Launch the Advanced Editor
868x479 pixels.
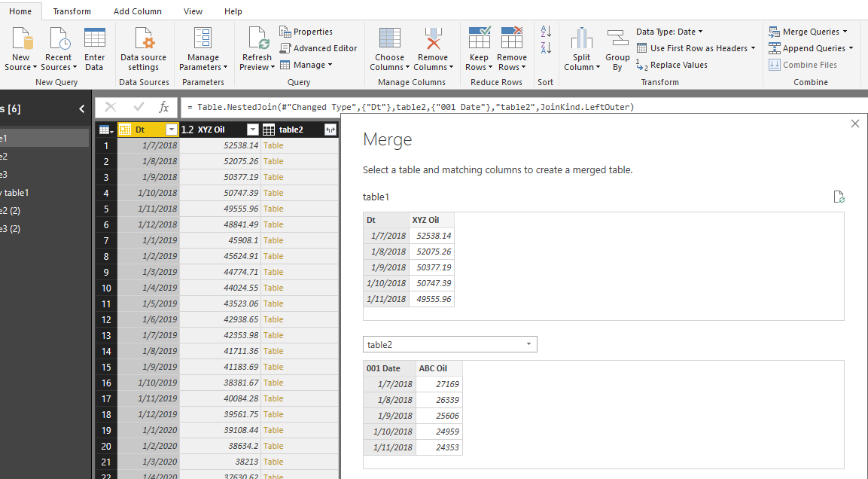318,48
